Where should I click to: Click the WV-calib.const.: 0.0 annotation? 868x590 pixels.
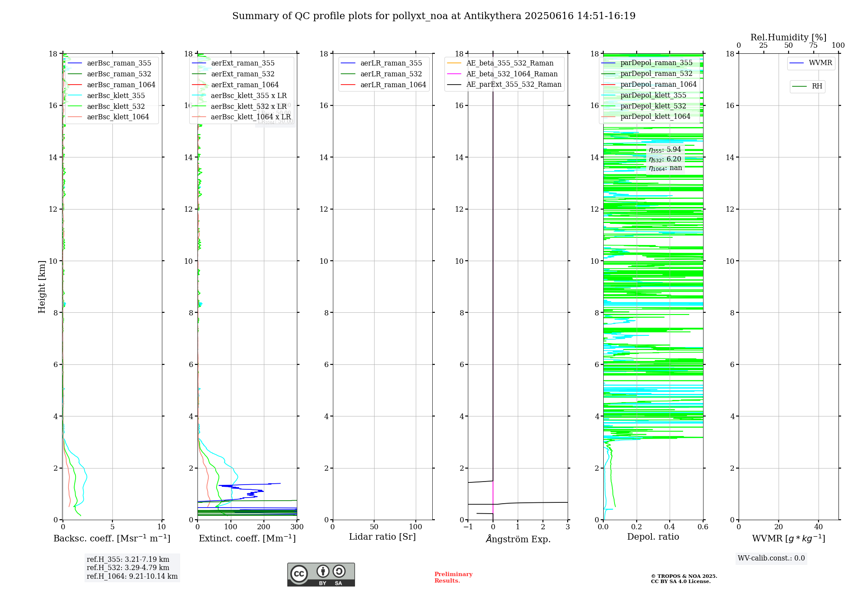pyautogui.click(x=771, y=558)
